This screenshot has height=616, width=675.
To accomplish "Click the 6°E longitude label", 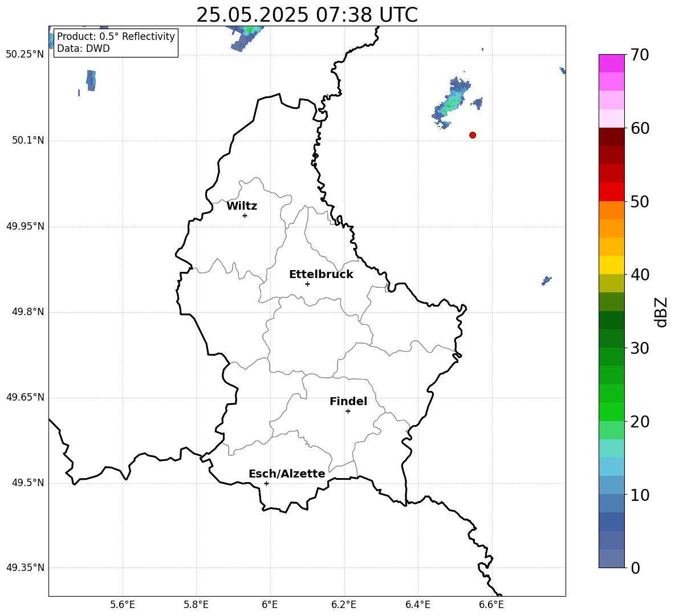I will click(270, 605).
